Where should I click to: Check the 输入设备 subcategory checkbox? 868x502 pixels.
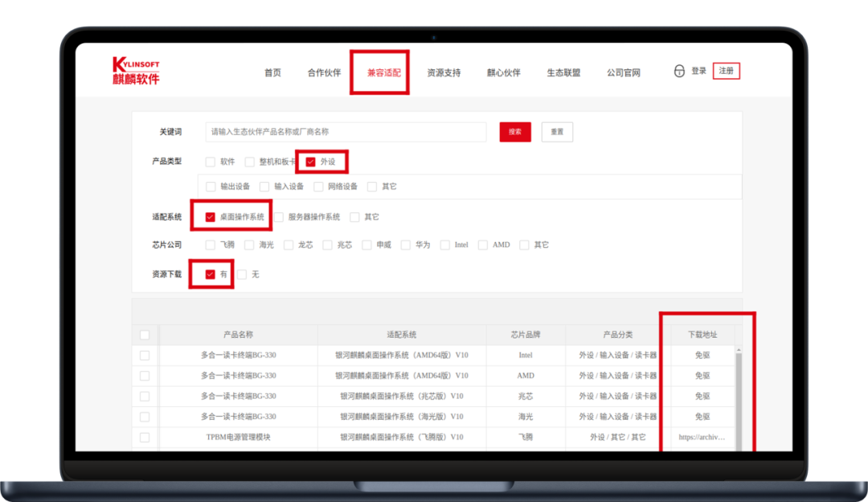tap(264, 187)
